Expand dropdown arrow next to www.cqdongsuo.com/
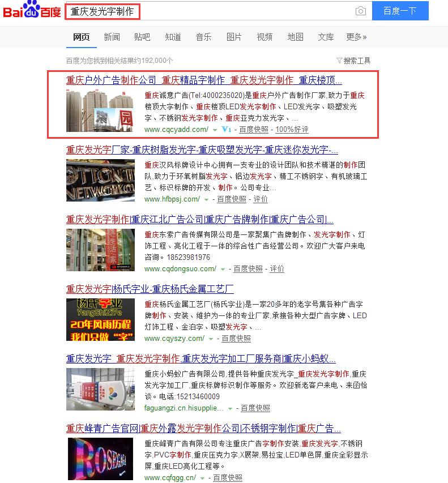The width and height of the screenshot is (448, 483). coord(223,269)
